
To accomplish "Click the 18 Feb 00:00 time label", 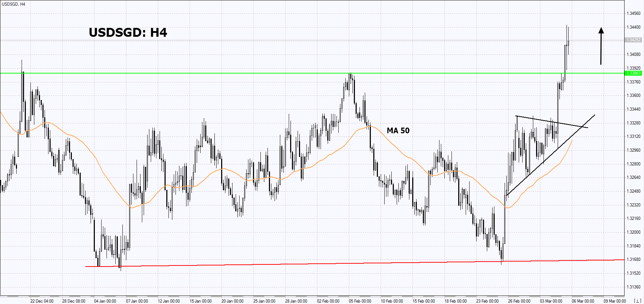I will point(455,301).
